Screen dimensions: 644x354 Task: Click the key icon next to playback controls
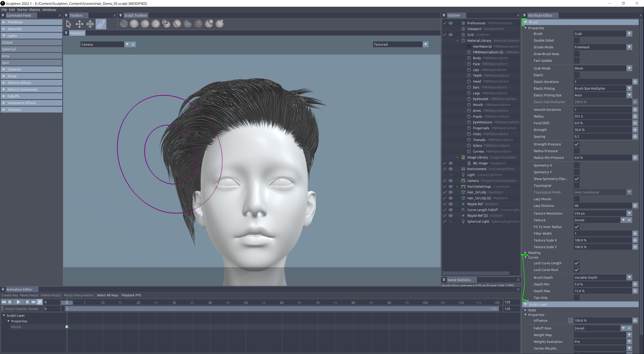point(40,302)
